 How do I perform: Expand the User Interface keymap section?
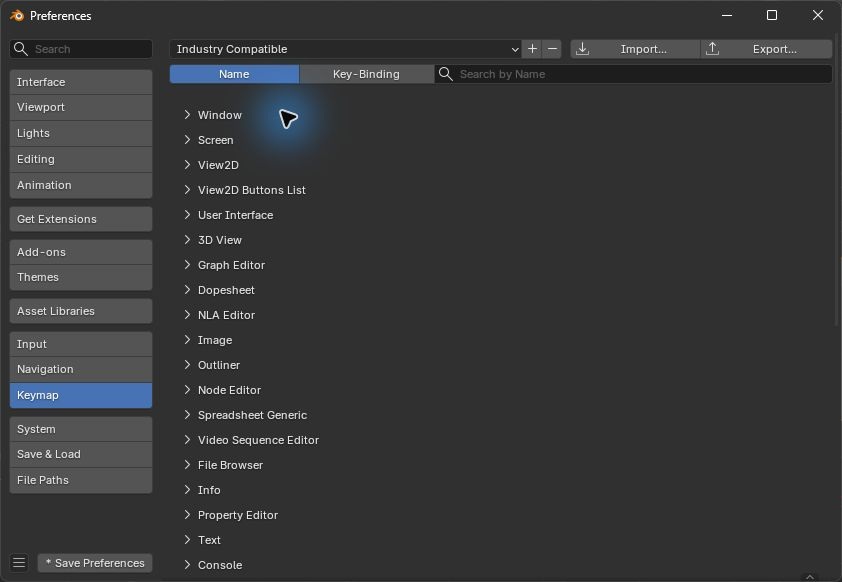(187, 215)
